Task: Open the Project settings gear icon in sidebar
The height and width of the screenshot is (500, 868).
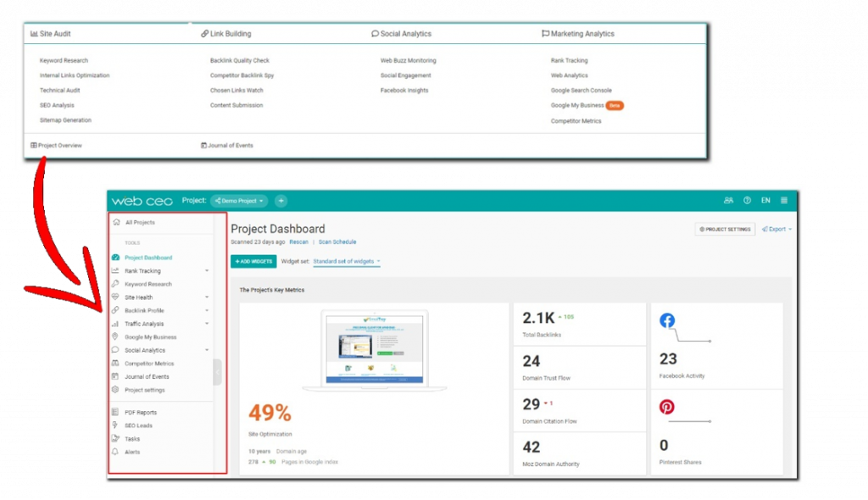Action: click(x=115, y=390)
